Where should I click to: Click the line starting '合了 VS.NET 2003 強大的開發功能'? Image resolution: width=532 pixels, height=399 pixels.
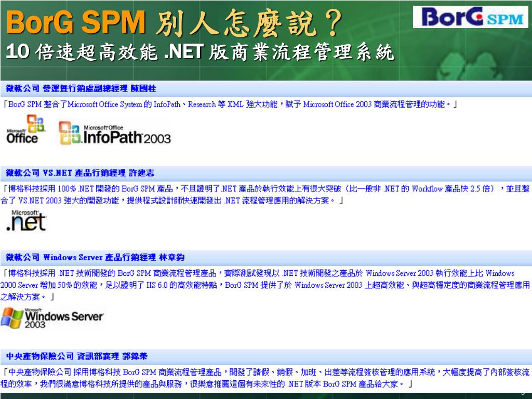tap(172, 201)
